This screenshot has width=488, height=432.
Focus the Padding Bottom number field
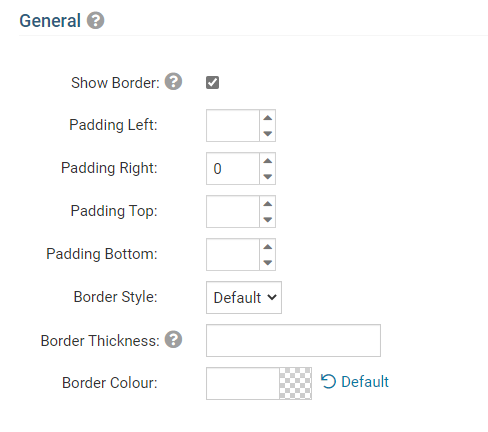[233, 254]
